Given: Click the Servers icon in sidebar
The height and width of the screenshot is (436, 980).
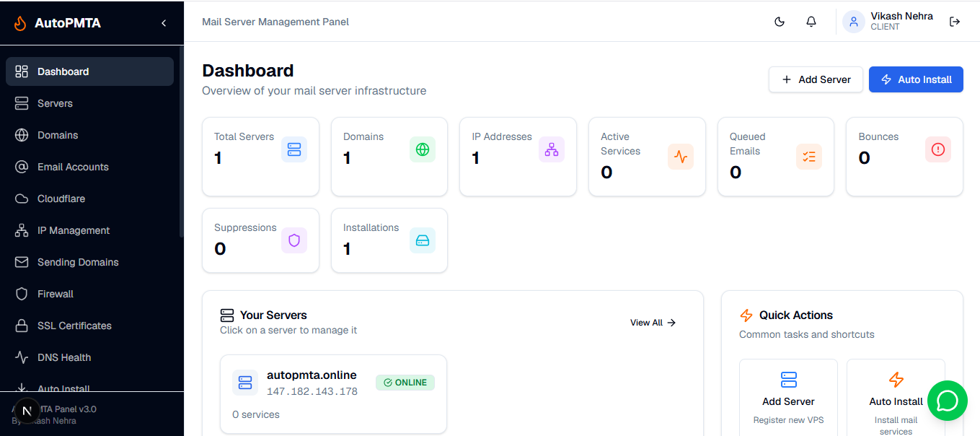Looking at the screenshot, I should 22,103.
